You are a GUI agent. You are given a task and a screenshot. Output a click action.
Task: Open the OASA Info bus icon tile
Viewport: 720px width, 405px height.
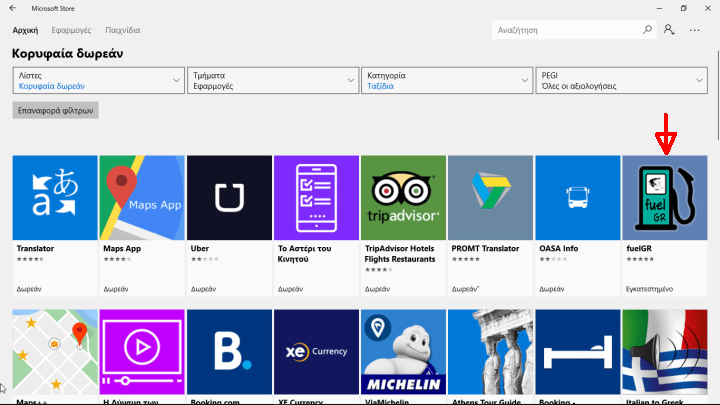tap(578, 197)
